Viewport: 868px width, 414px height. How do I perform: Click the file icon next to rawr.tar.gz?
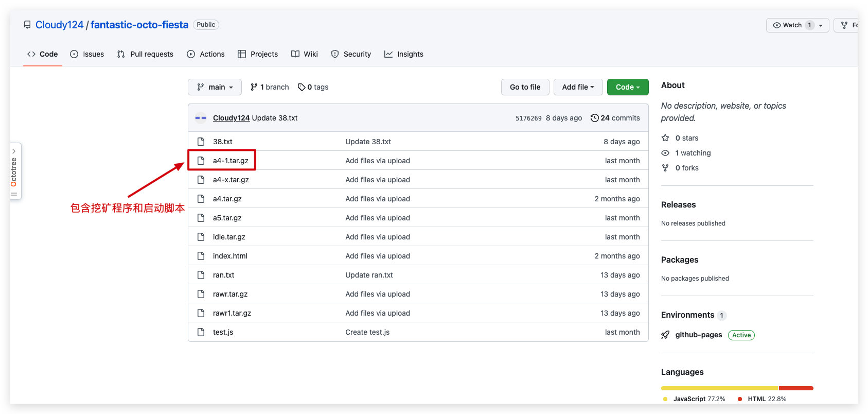click(201, 294)
